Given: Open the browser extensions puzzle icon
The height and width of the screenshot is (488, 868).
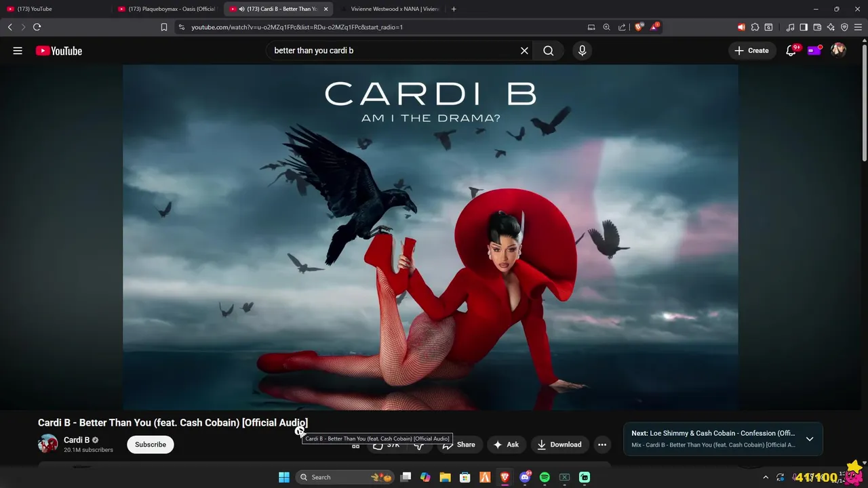Looking at the screenshot, I should pos(755,27).
